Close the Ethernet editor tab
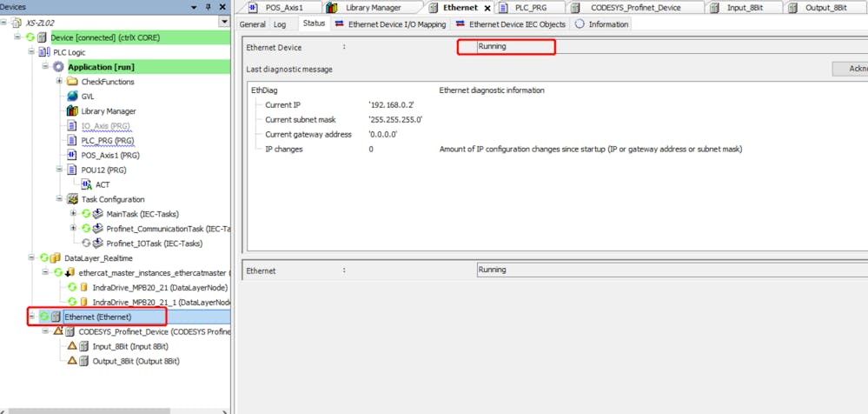This screenshot has width=868, height=414. click(x=487, y=8)
